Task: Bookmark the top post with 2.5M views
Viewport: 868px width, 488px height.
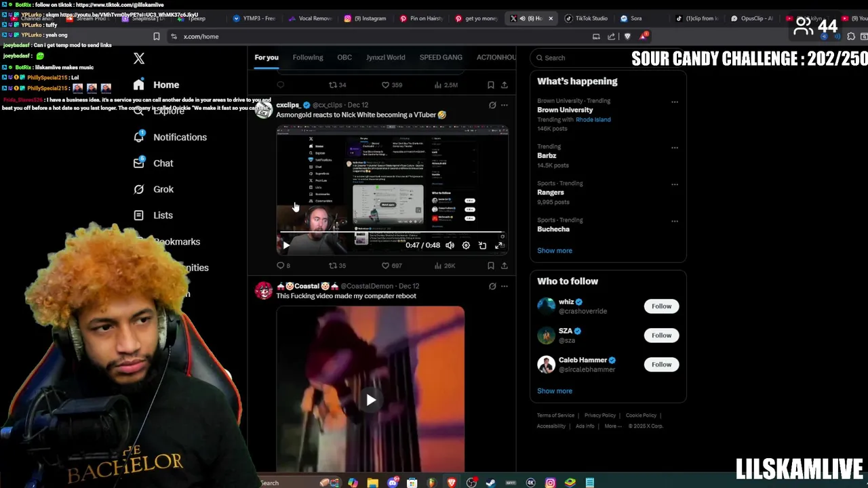Action: click(490, 85)
